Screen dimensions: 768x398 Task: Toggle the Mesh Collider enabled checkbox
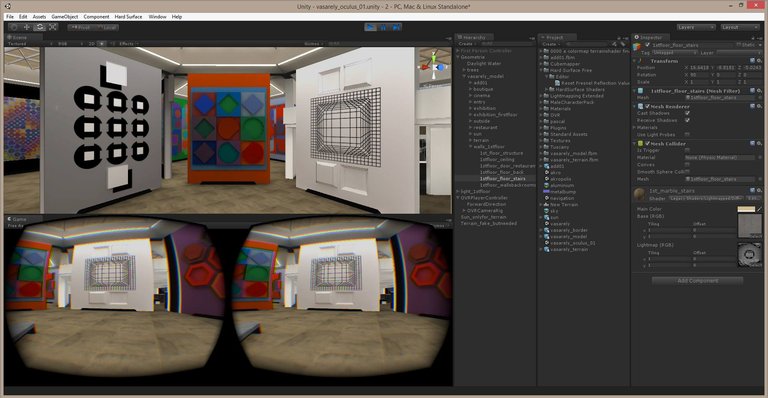(x=647, y=143)
